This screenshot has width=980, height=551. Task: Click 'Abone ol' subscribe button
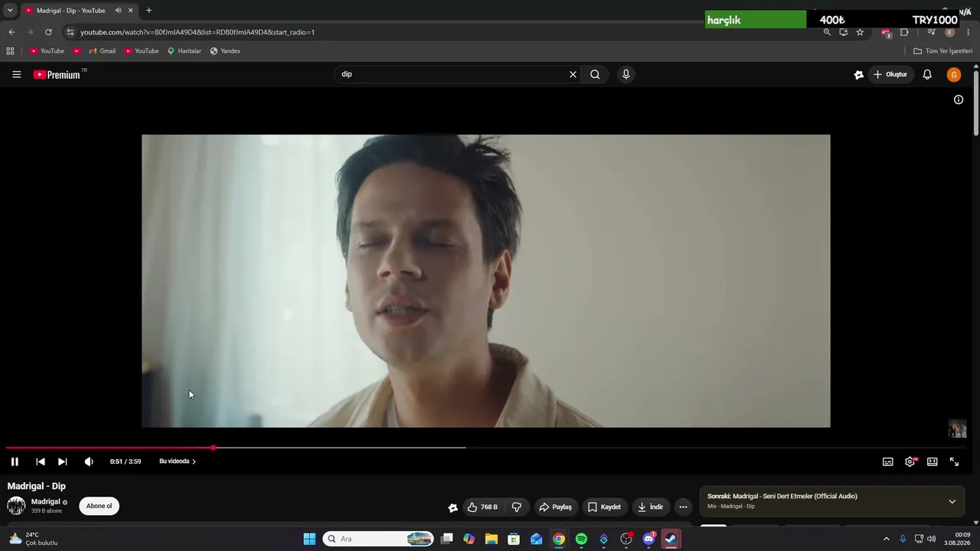99,506
